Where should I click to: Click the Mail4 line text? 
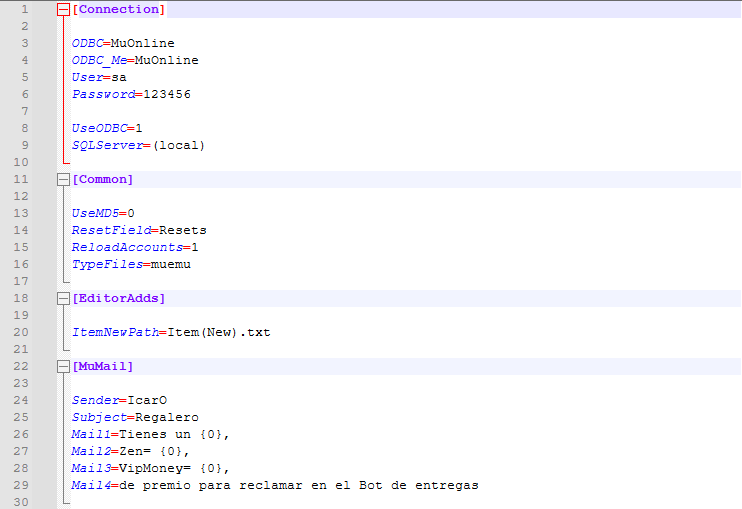pyautogui.click(x=298, y=485)
